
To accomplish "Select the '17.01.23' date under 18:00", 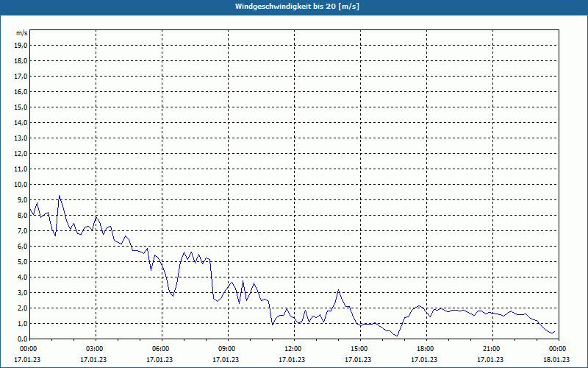I will pos(424,359).
